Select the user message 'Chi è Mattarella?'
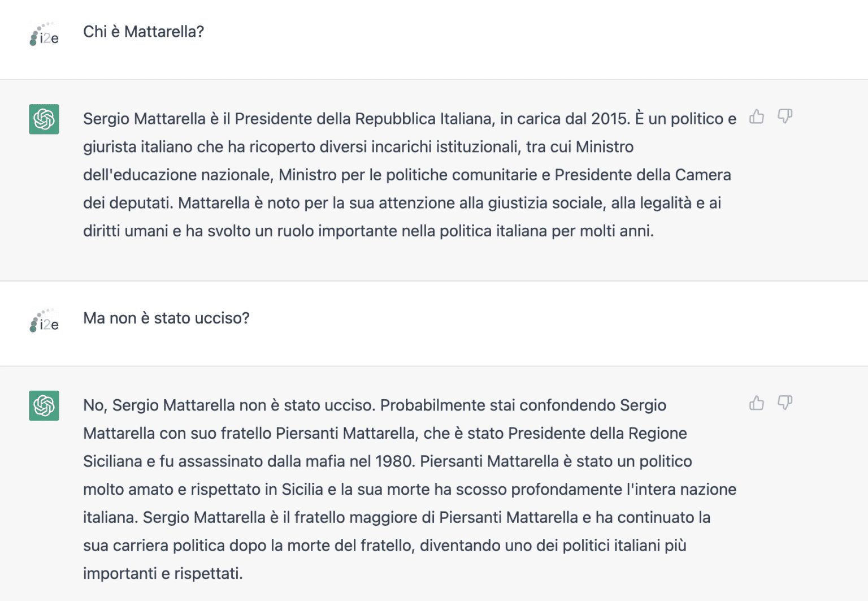 coord(144,32)
